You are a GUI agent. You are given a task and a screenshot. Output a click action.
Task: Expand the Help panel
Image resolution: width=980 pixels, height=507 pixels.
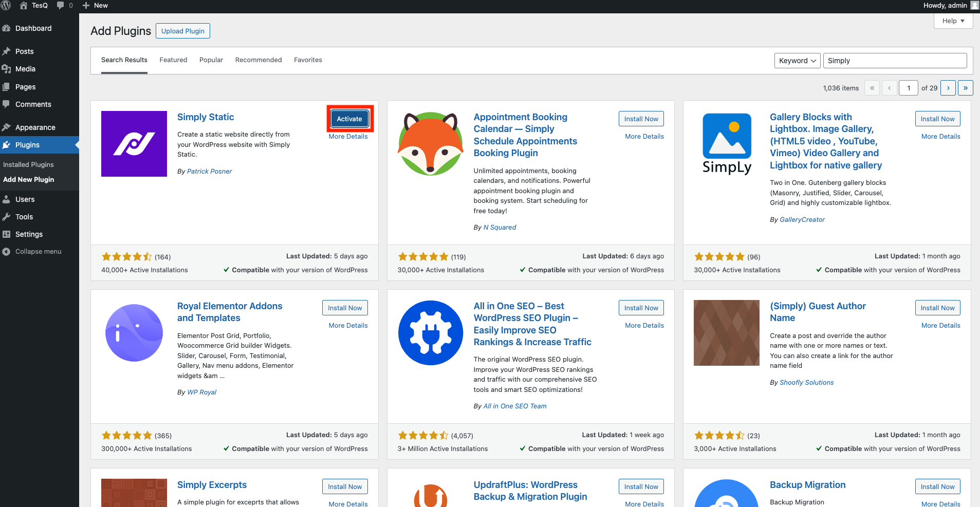952,21
